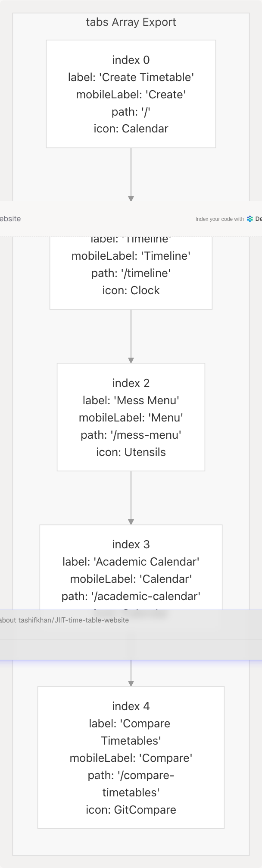Select the 'index 4' heading text
The height and width of the screenshot is (868, 262).
[131, 706]
